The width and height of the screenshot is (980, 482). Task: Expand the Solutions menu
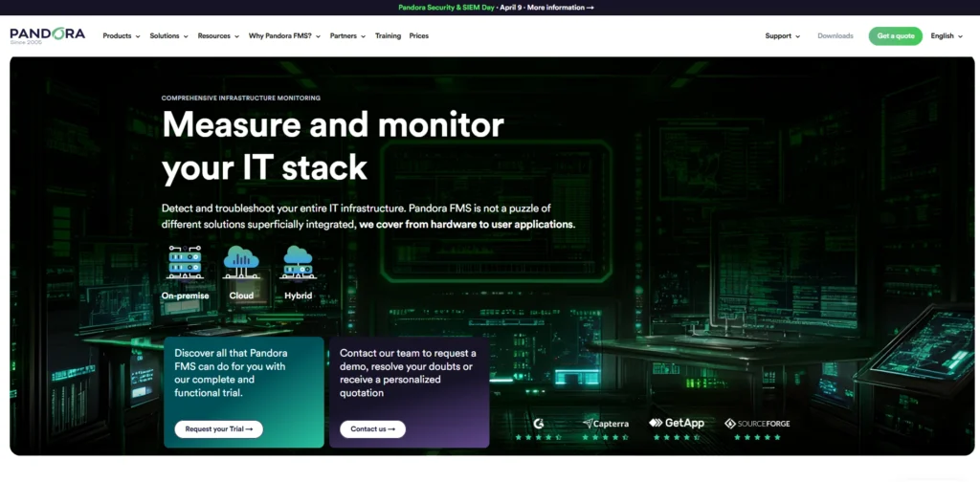pyautogui.click(x=168, y=36)
